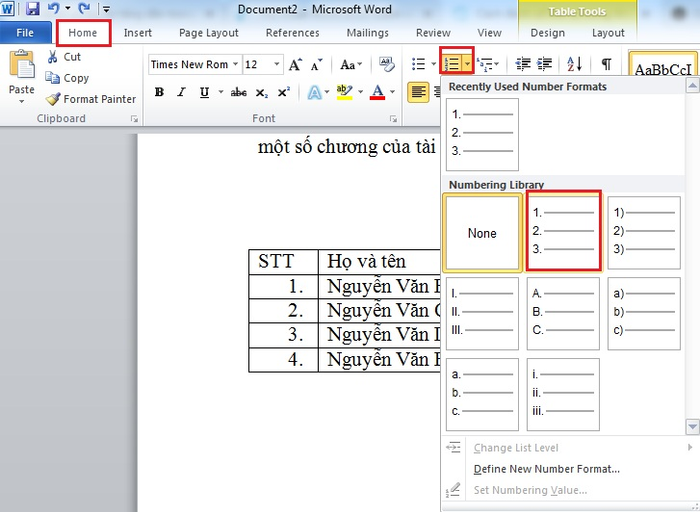Open the Page Layout tab

[x=208, y=33]
